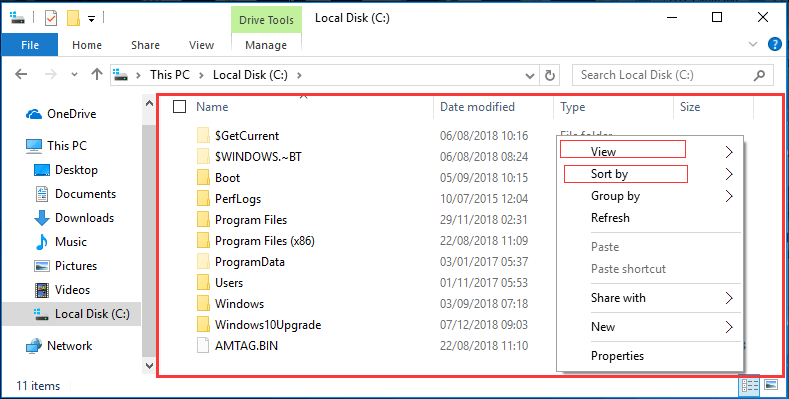Go back with the left arrow

click(x=21, y=74)
